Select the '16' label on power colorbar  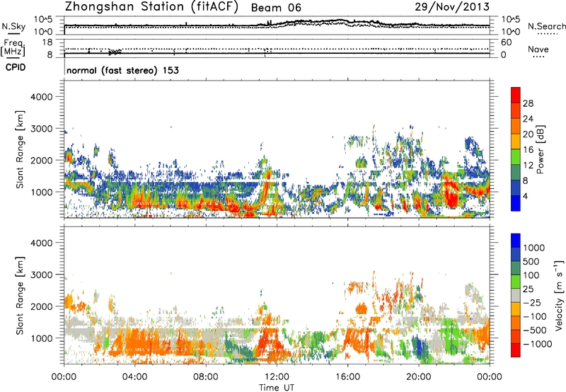point(528,150)
